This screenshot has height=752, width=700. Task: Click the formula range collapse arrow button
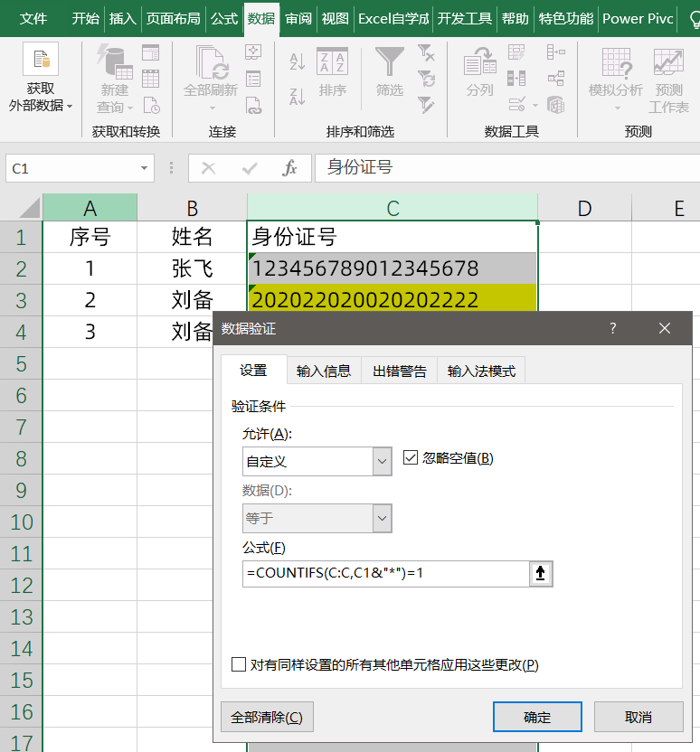pyautogui.click(x=541, y=574)
